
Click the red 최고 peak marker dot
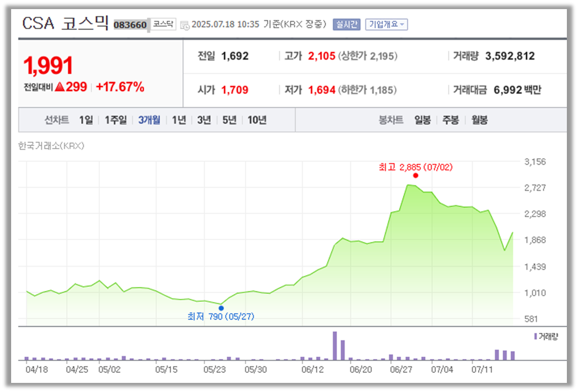(416, 176)
